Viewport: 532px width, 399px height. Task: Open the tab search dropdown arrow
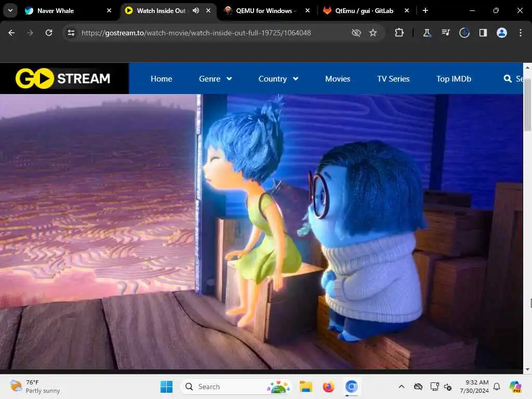(x=10, y=10)
